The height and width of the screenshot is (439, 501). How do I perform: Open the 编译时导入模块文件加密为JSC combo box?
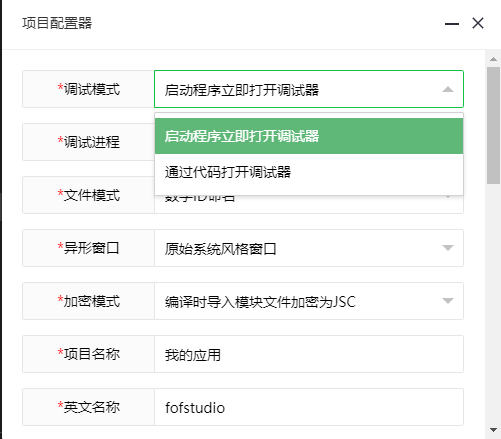309,301
